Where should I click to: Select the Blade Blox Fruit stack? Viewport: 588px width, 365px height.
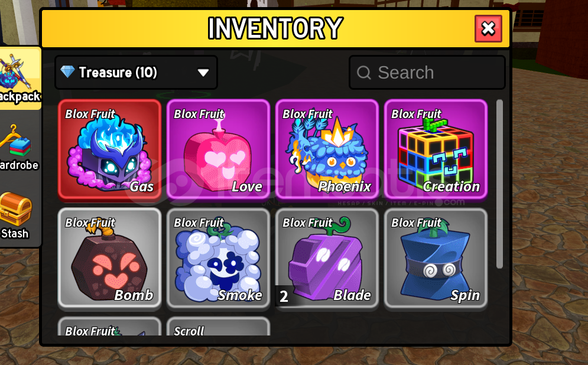point(327,258)
